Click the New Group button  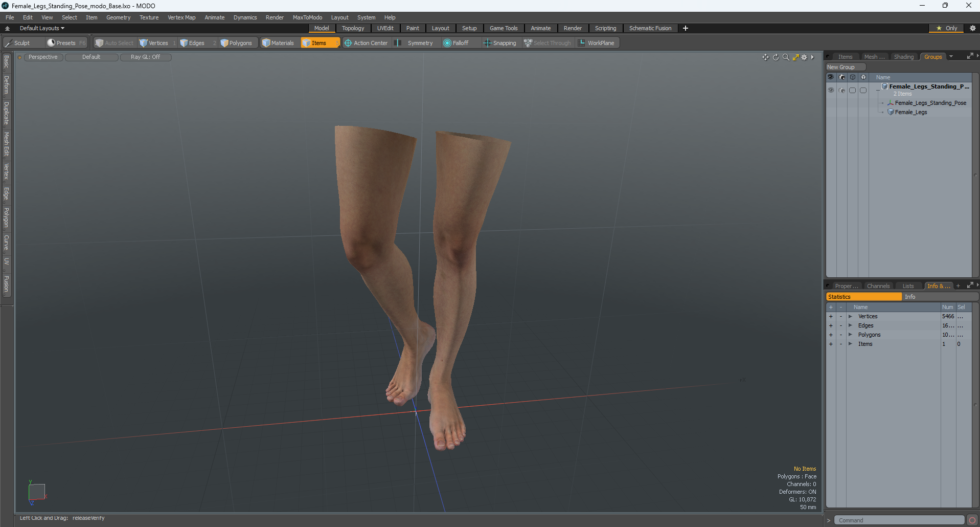point(846,67)
